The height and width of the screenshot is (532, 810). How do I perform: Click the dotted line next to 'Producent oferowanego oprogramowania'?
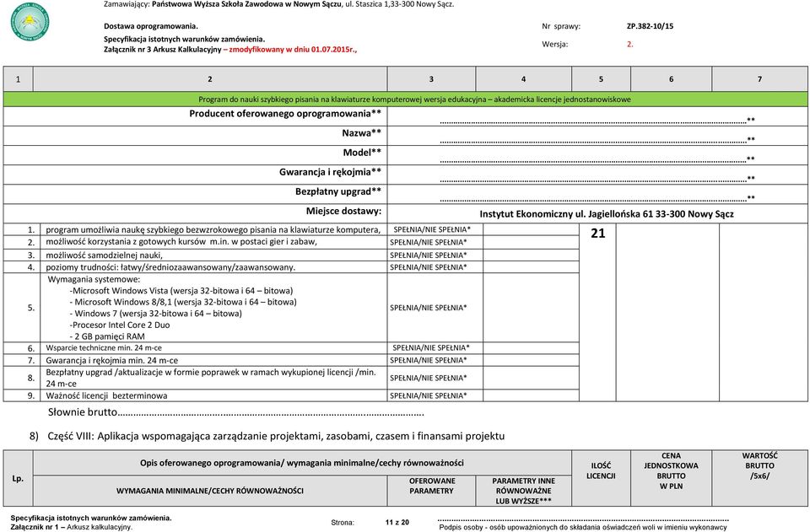click(593, 121)
